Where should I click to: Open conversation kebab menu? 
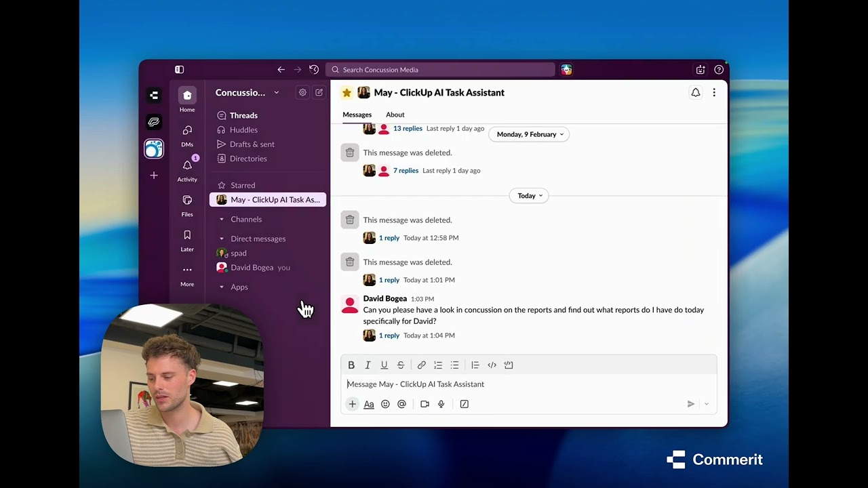pos(713,93)
